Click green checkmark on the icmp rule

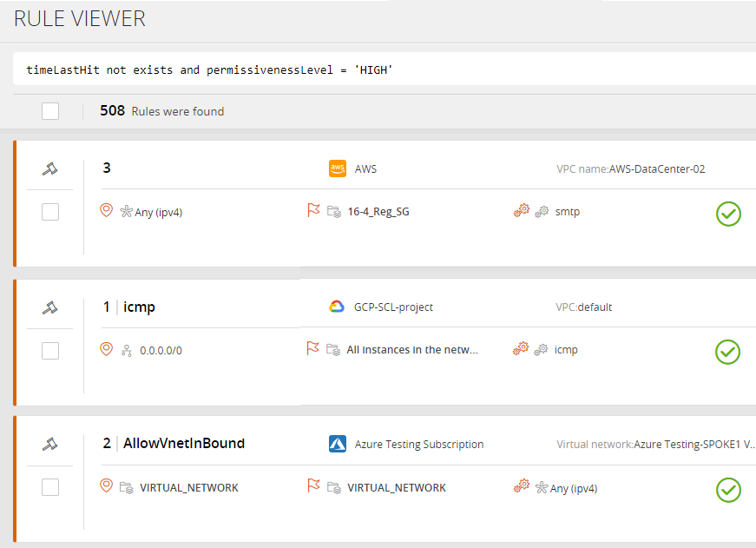coord(727,352)
